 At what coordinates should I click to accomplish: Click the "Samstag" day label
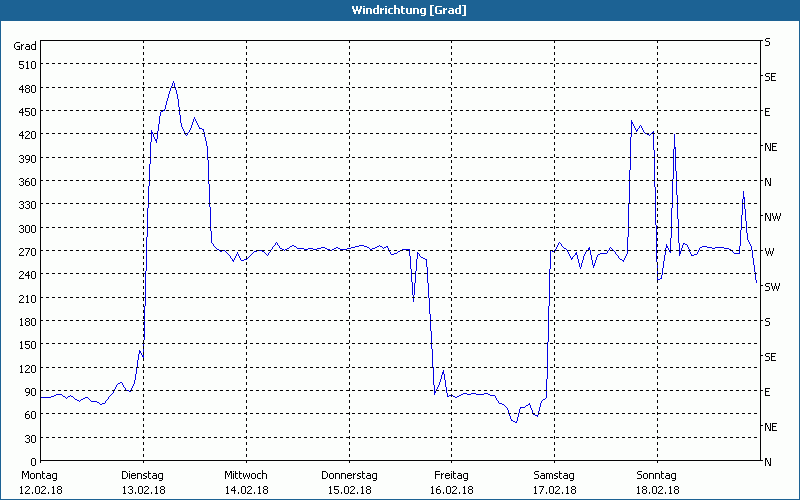pos(554,475)
